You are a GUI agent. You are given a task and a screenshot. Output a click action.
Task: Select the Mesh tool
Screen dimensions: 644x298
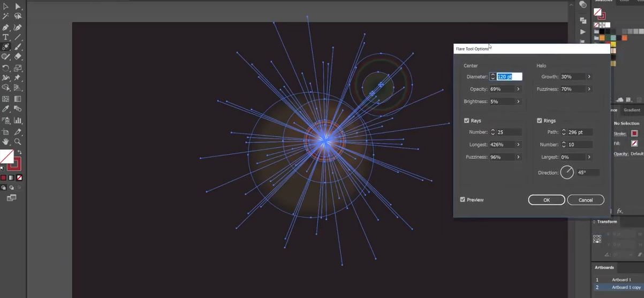(x=5, y=99)
